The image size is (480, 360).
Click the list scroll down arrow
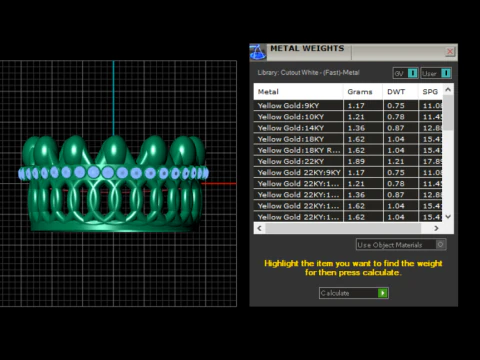click(x=448, y=217)
